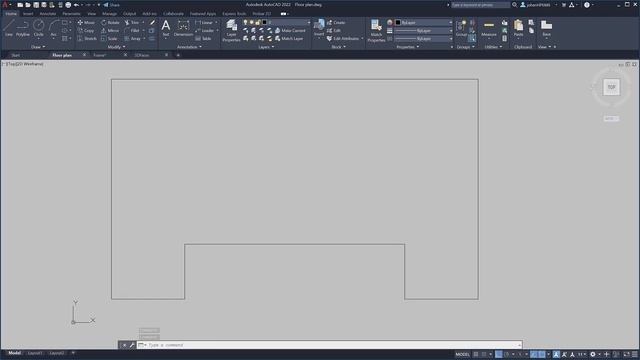Open the Group tool

461,29
